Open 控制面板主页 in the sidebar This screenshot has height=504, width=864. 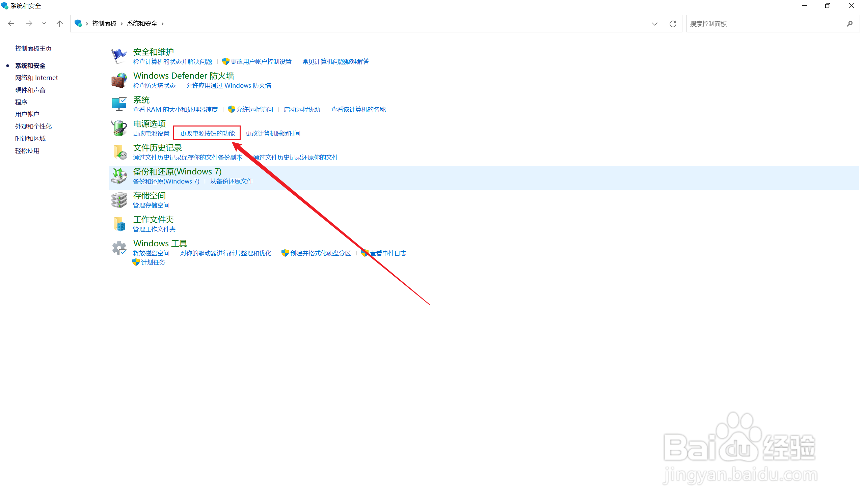(33, 48)
